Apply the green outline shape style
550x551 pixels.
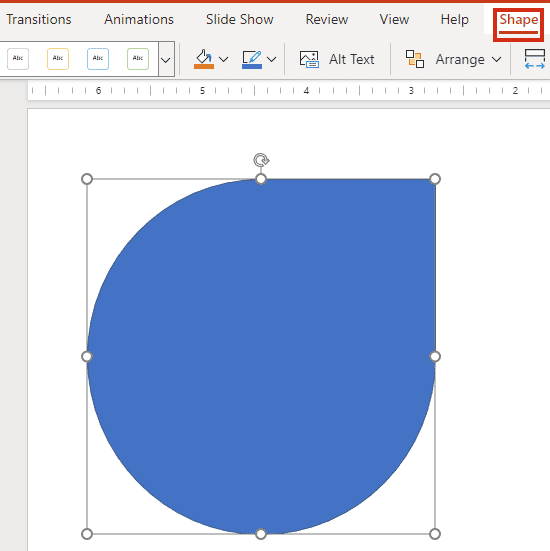click(138, 59)
